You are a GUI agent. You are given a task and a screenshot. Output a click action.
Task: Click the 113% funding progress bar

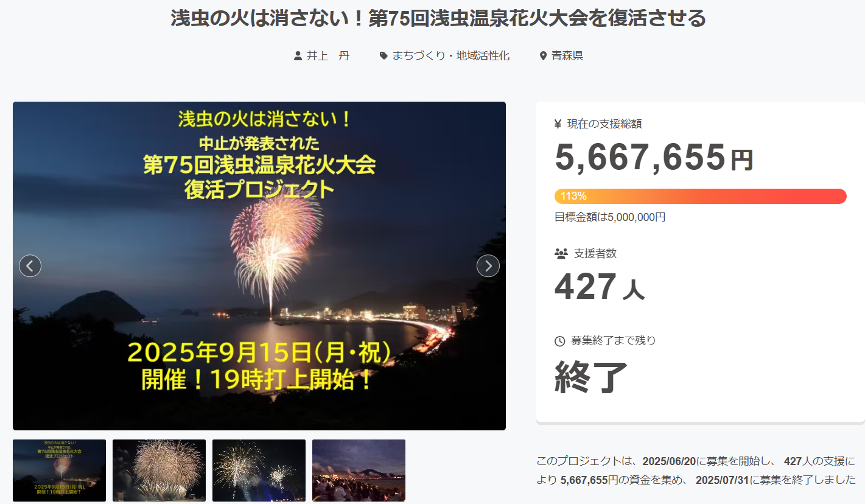(x=700, y=196)
